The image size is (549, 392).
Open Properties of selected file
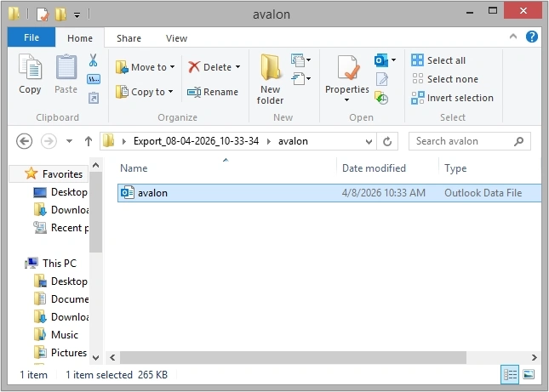point(347,73)
